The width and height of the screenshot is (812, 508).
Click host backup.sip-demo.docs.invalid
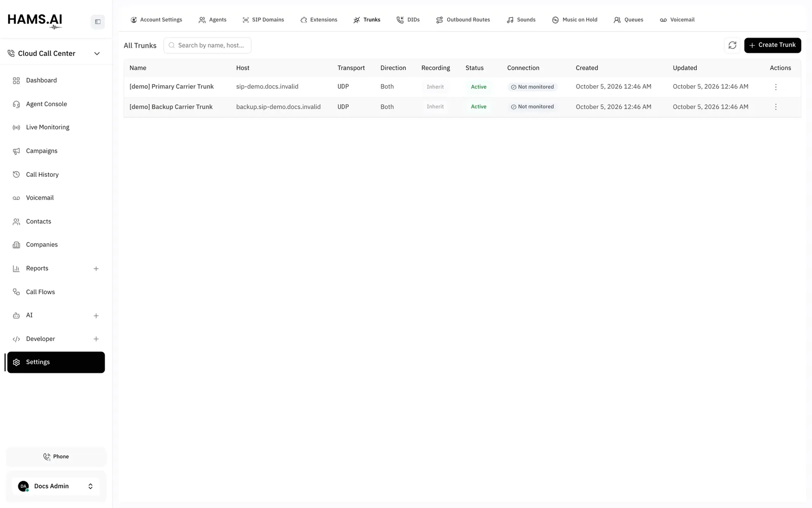(x=278, y=107)
